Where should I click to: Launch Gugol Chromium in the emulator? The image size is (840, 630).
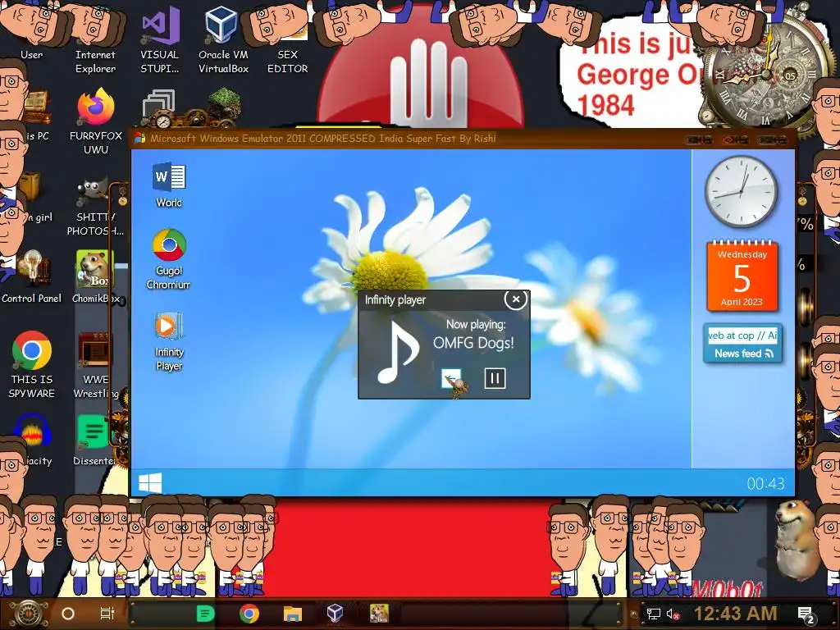[x=169, y=259]
